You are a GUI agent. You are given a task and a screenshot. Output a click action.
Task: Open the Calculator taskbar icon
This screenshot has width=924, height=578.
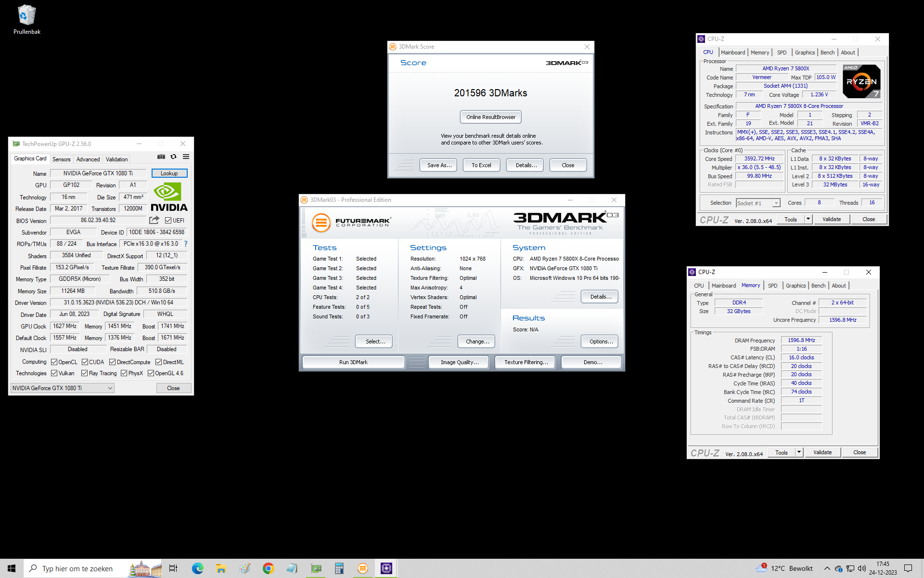[x=339, y=568]
